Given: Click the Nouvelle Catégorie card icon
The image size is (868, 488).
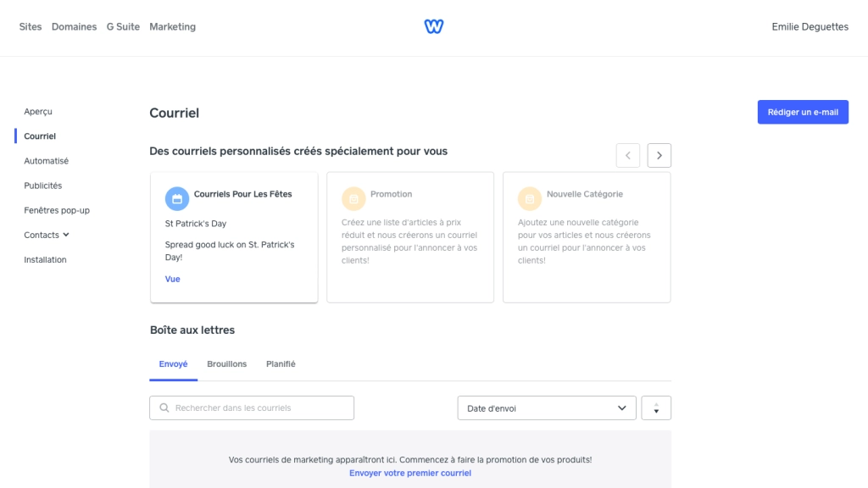Looking at the screenshot, I should click(x=530, y=198).
